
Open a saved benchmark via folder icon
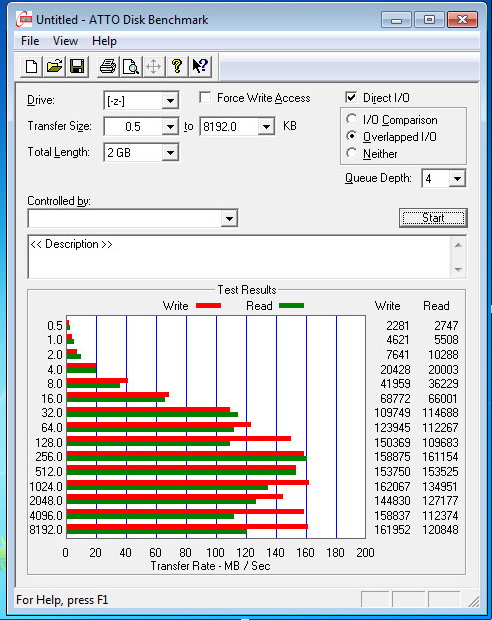pos(54,66)
